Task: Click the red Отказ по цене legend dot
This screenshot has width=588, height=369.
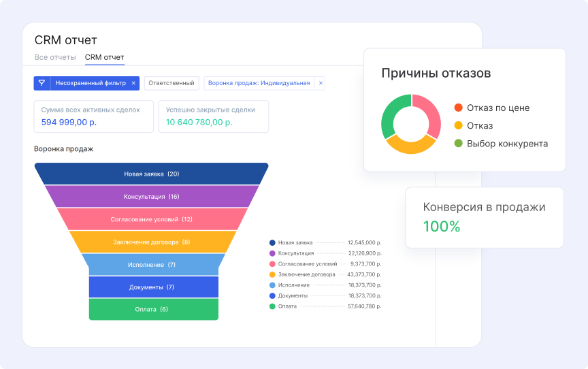Action: [x=459, y=108]
